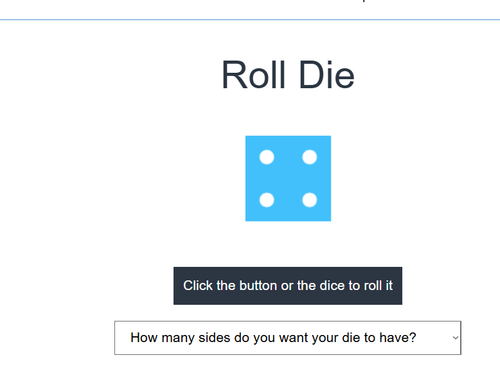Screen dimensions: 500x375
Task: Click the 'Roll Die' heading text
Action: [288, 75]
